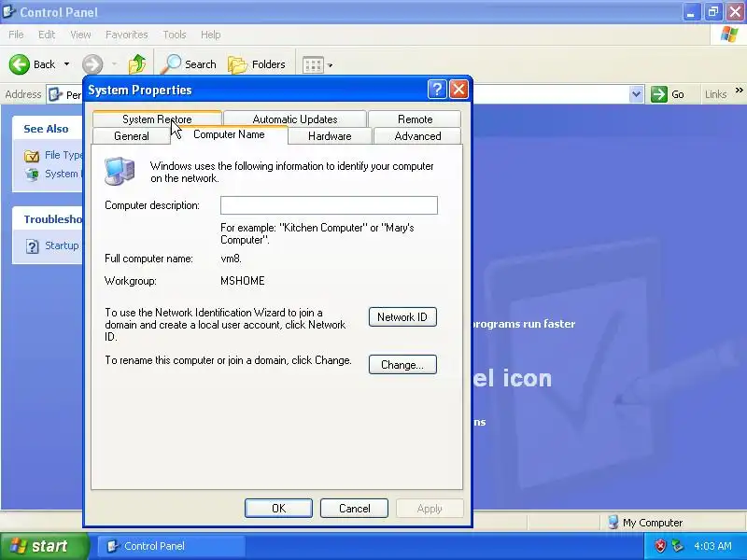Click the 4:03 AM clock
The height and width of the screenshot is (560, 747).
[x=712, y=546]
